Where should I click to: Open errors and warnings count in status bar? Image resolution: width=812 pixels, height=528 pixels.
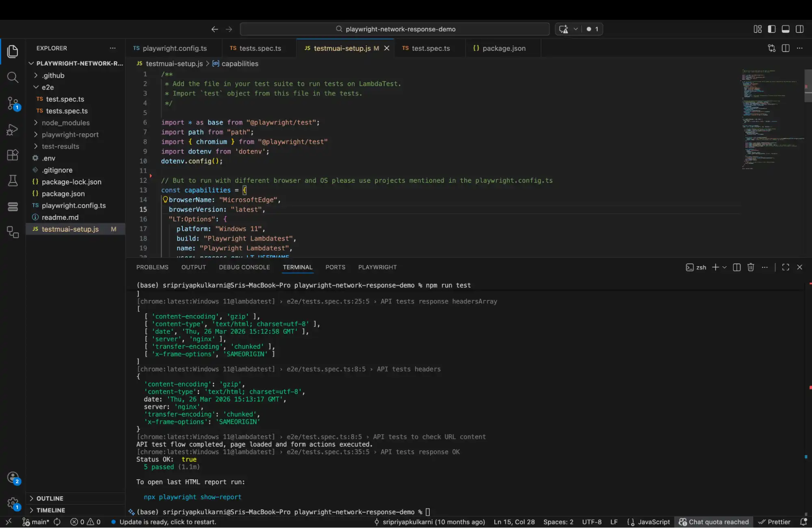[x=85, y=522]
